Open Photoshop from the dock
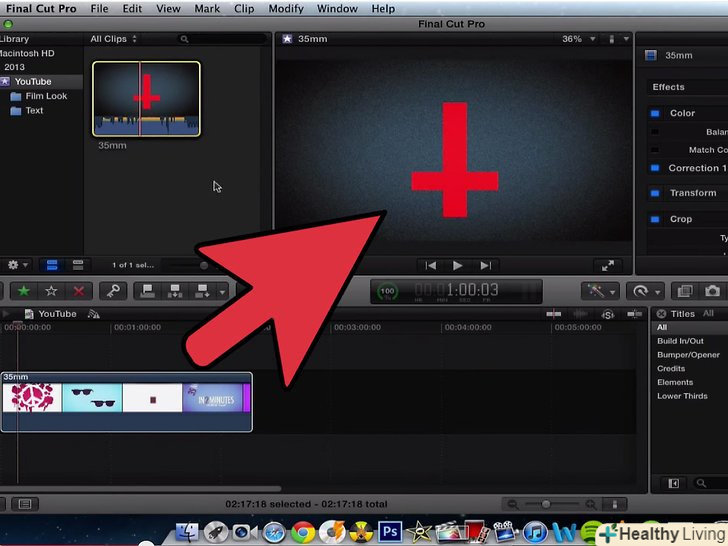728x546 pixels. click(x=390, y=532)
